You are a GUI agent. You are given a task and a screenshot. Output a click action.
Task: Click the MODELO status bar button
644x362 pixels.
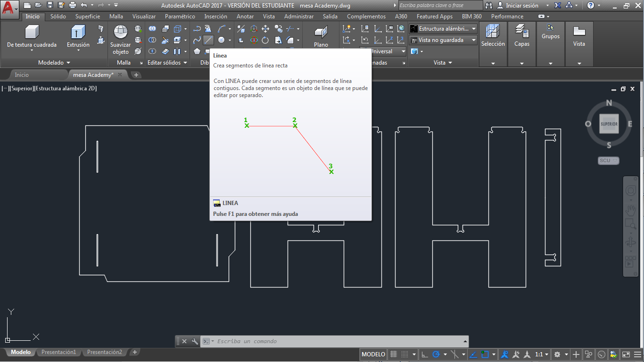click(x=373, y=354)
